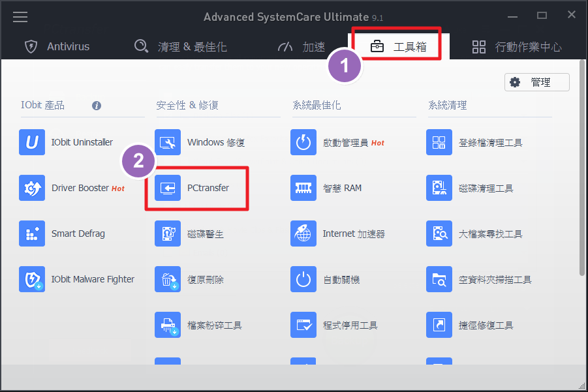Click the 登錄檔清理工具 link
The width and height of the screenshot is (588, 392).
490,142
